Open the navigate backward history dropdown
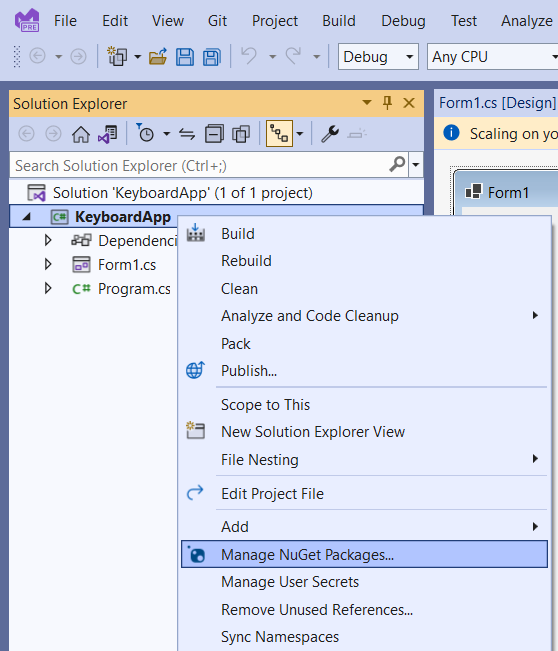 pyautogui.click(x=59, y=56)
